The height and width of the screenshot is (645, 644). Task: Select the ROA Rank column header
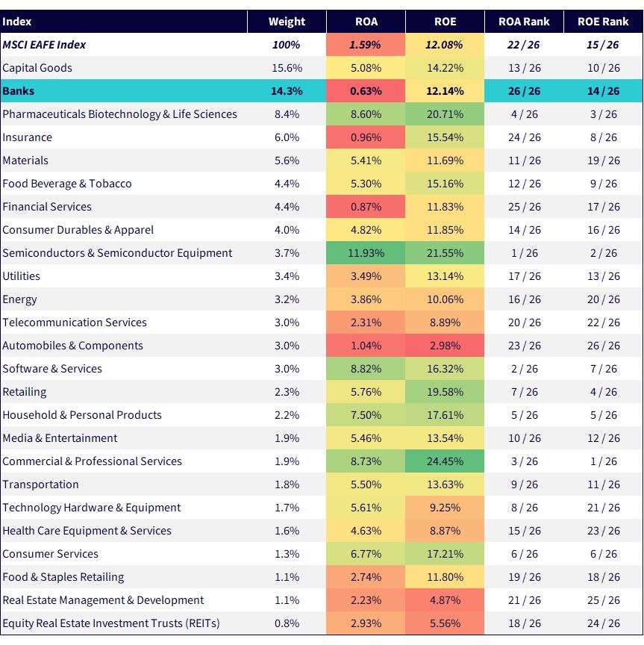pyautogui.click(x=524, y=22)
